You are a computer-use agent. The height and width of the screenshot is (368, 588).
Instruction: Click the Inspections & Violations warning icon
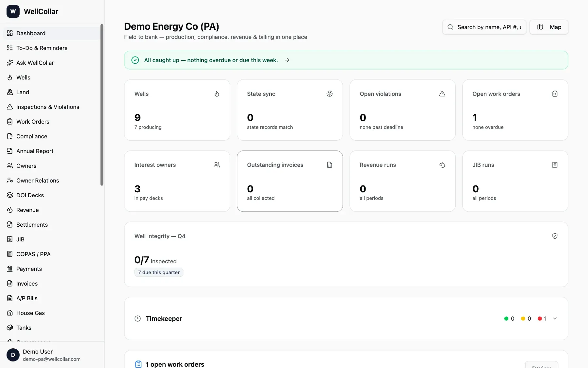pyautogui.click(x=10, y=107)
